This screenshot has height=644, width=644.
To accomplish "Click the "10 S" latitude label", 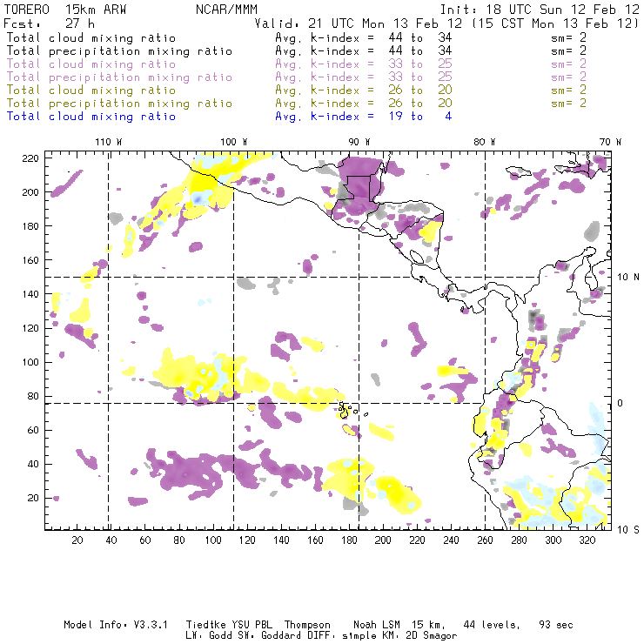I will point(628,530).
